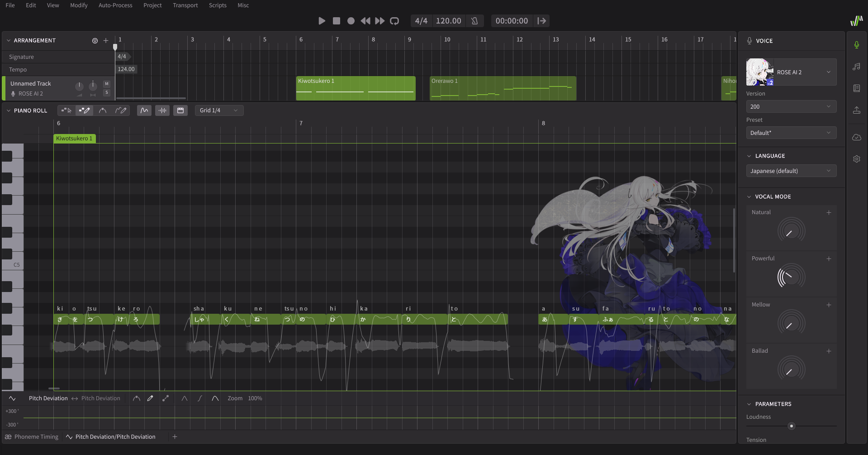Screen dimensions: 868x455
Task: Select the pitch control curve tool
Action: pyautogui.click(x=103, y=110)
